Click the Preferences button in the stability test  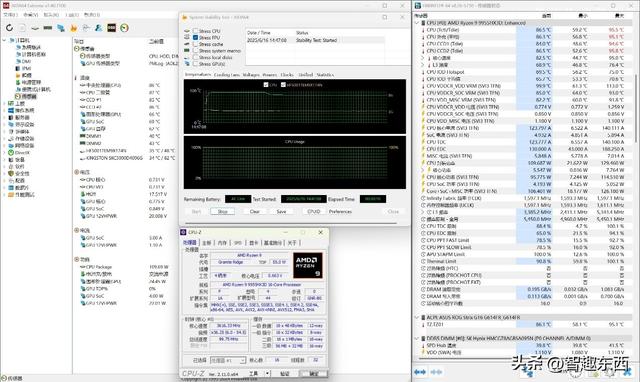tap(340, 211)
